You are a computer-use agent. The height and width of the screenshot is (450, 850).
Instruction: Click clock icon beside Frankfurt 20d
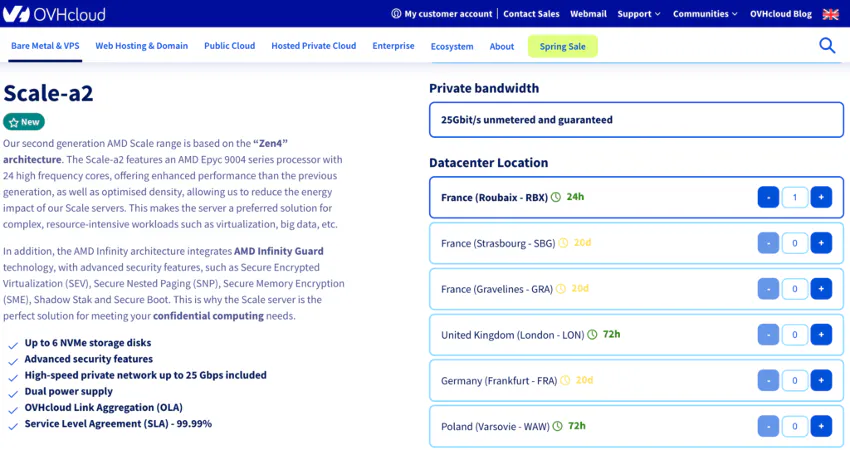(x=565, y=381)
